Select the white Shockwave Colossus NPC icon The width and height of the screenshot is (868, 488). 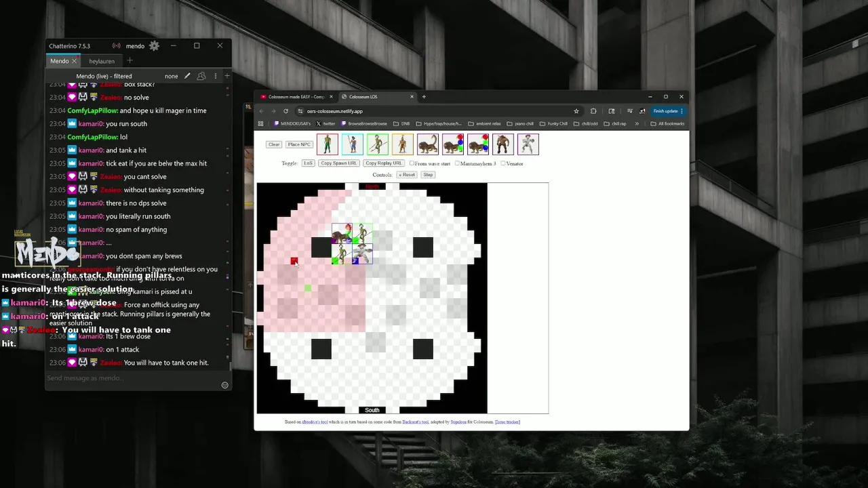pos(528,144)
